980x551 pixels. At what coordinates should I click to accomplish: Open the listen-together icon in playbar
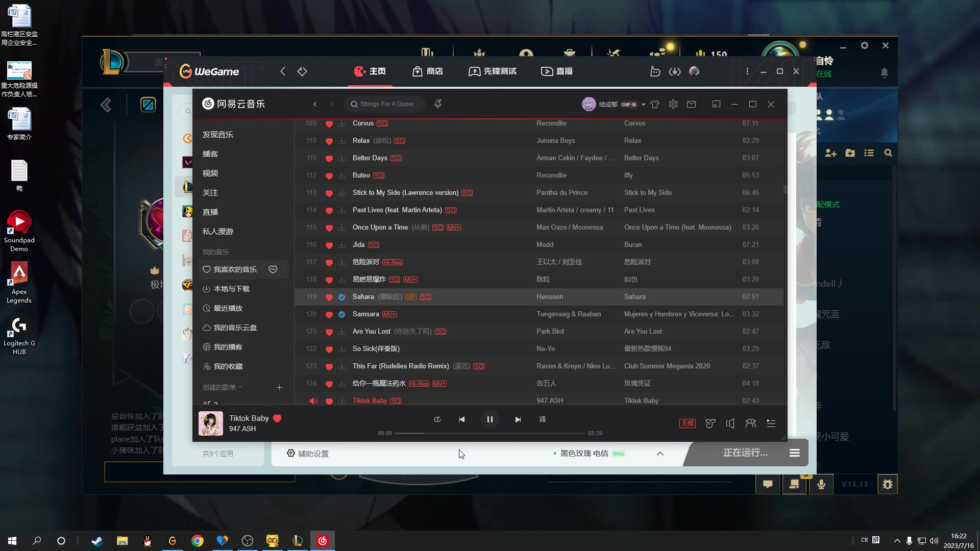coord(751,423)
